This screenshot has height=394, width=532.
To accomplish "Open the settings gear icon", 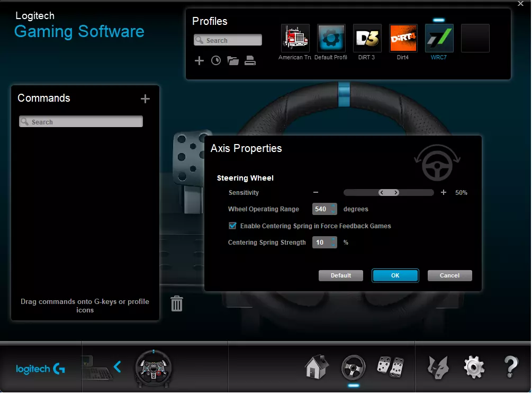I will coord(474,367).
